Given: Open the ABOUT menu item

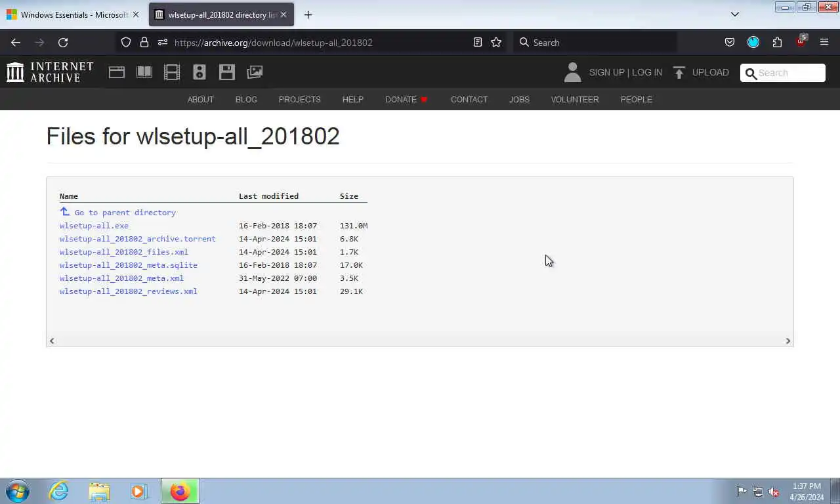Looking at the screenshot, I should click(200, 100).
